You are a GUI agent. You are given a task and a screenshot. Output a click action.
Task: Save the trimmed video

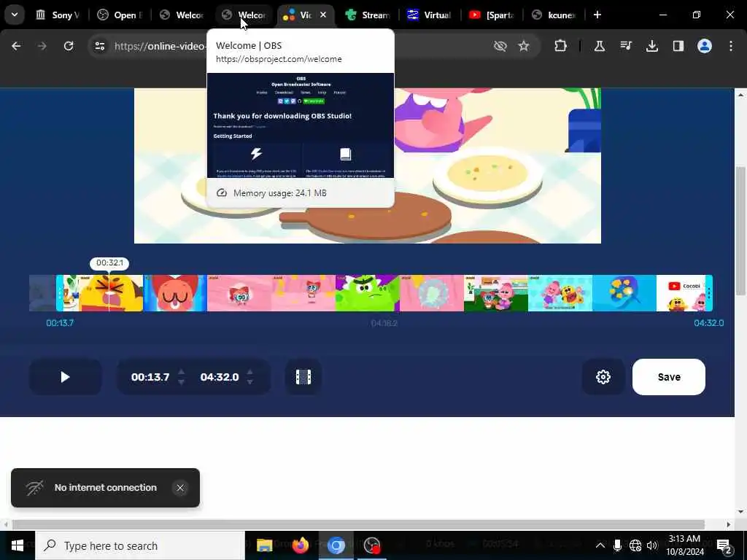(668, 377)
